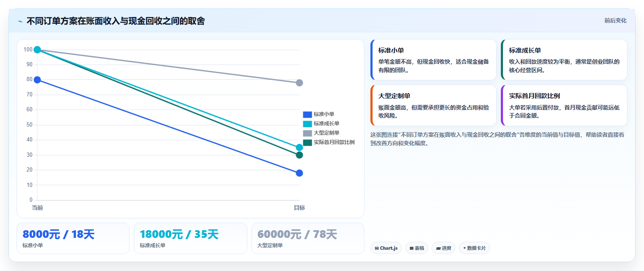Click the green 实际首月回款比例 point at 目标
Screen dimensions: 644x271
click(x=299, y=155)
